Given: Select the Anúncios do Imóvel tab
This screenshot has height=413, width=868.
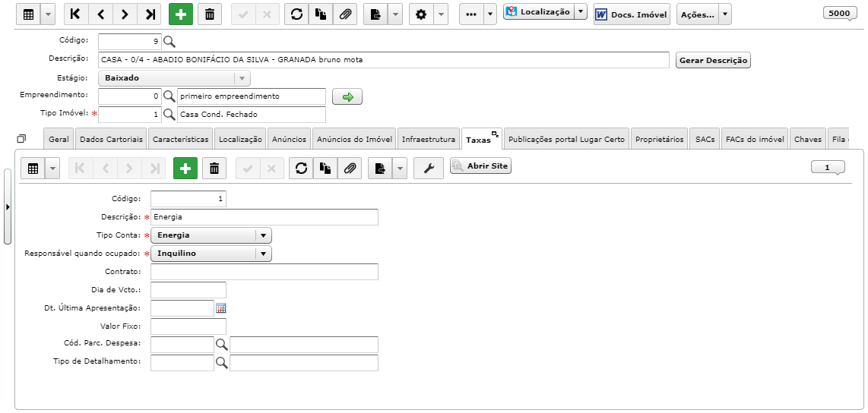Looking at the screenshot, I should [354, 140].
